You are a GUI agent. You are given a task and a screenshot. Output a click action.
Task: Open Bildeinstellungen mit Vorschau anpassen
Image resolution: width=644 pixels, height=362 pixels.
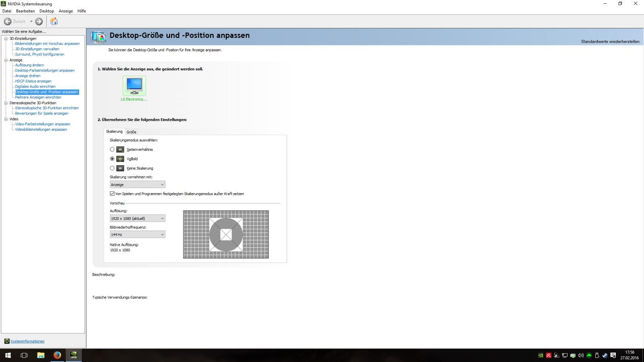[47, 44]
